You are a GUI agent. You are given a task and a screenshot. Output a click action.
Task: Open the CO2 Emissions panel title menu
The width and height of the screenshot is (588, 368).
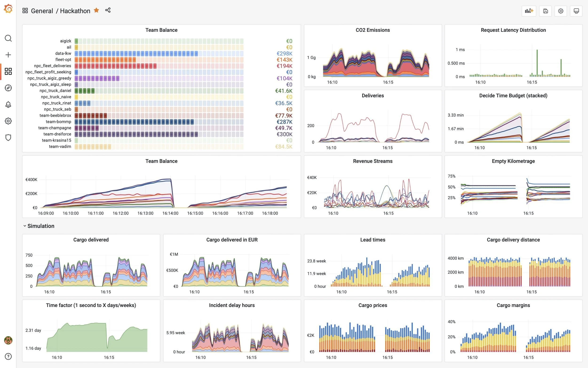[x=372, y=30]
